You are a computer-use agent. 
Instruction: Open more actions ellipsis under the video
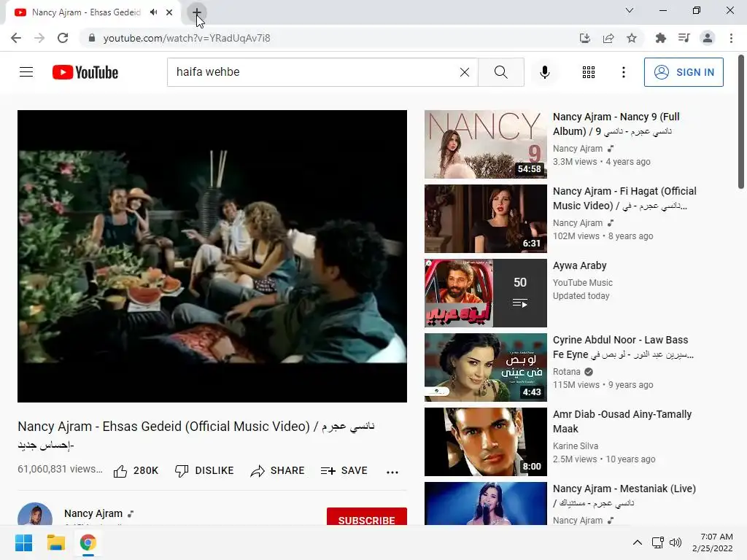(392, 472)
